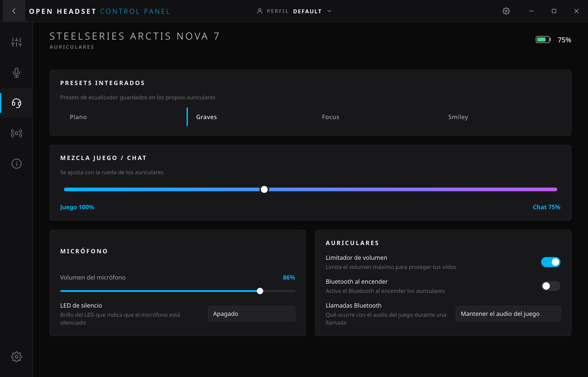Open the title bar settings gear

point(506,11)
